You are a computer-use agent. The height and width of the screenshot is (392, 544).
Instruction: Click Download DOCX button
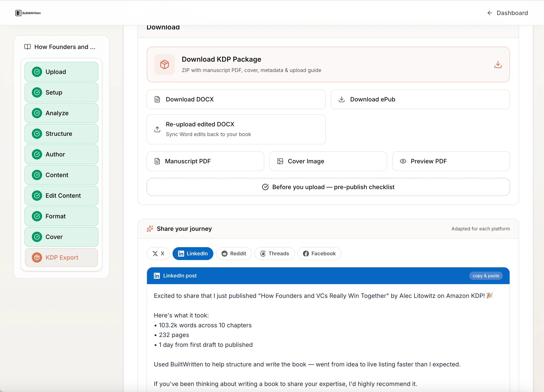click(x=236, y=99)
